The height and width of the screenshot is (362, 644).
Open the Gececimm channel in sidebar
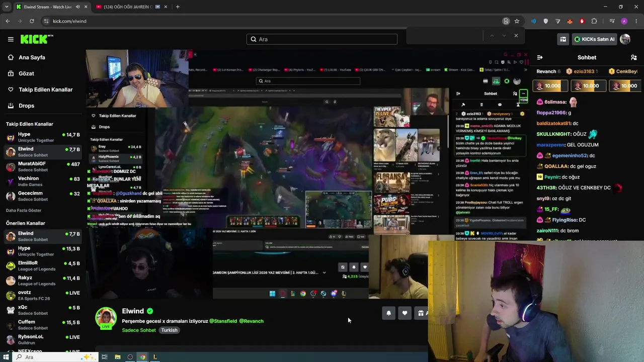(x=43, y=196)
